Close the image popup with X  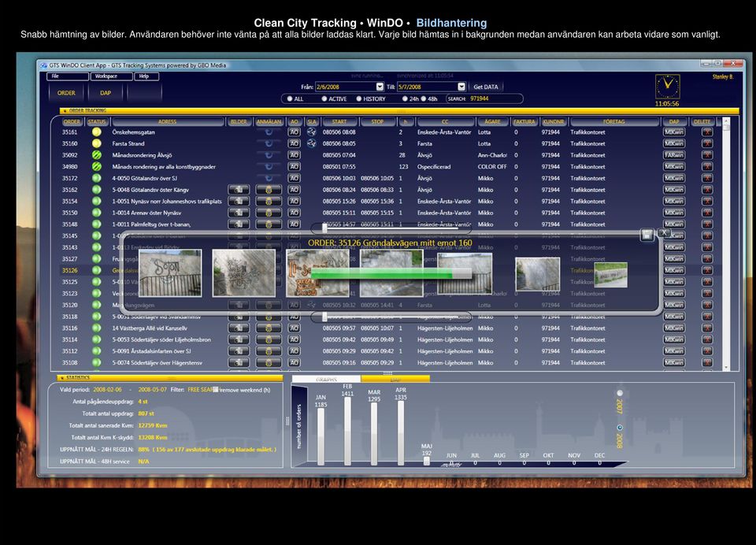click(x=664, y=232)
